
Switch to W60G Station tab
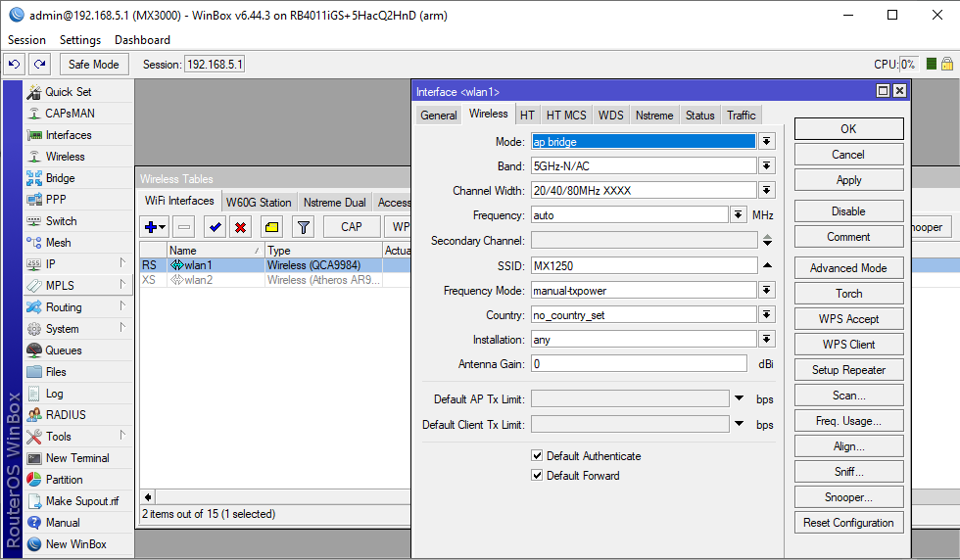259,202
